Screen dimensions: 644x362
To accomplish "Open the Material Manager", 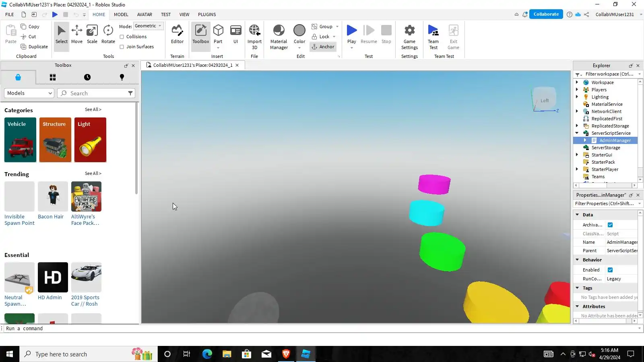I will tap(279, 37).
